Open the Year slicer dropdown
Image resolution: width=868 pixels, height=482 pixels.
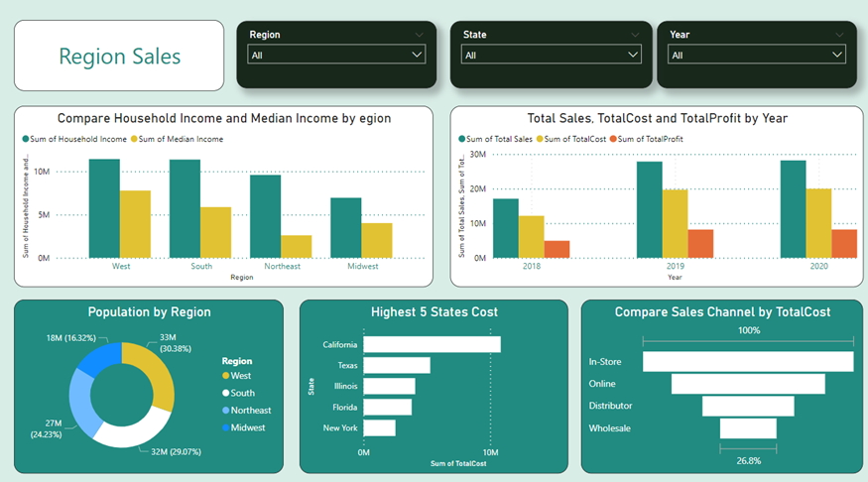[x=757, y=56]
